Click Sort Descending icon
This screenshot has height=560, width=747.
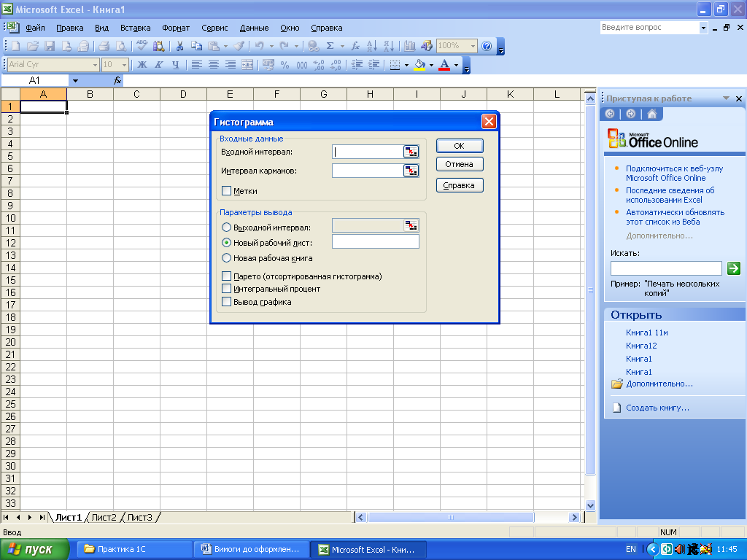pyautogui.click(x=389, y=46)
